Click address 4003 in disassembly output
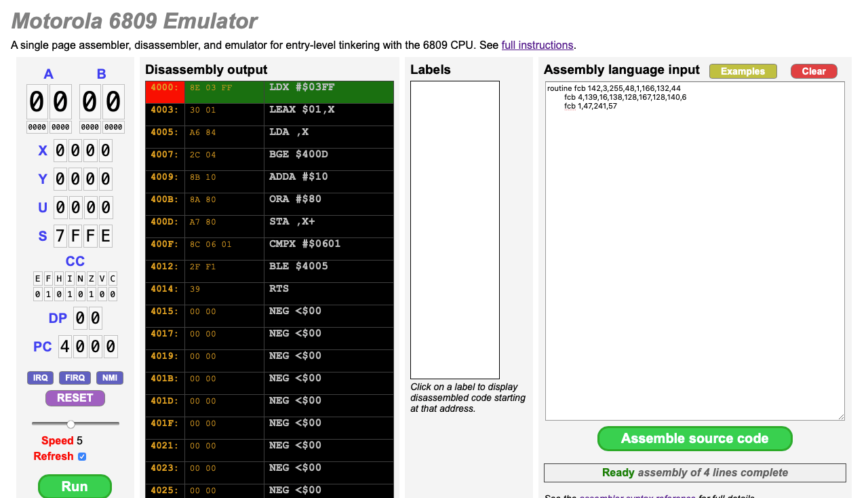868x498 pixels. [x=165, y=110]
